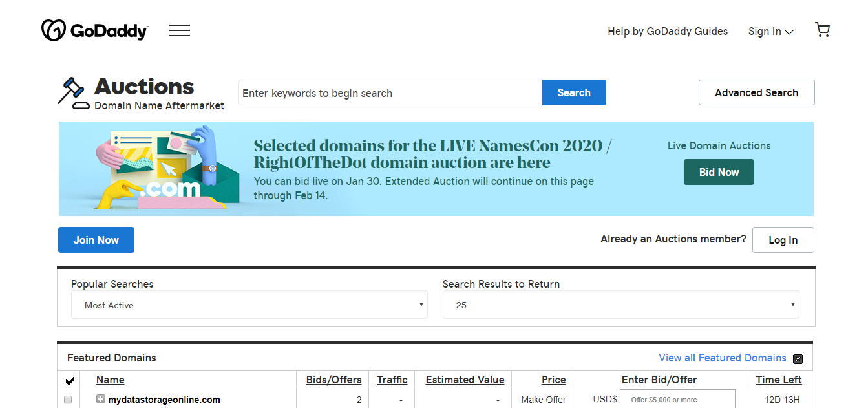This screenshot has width=868, height=408.
Task: Open the hamburger navigation menu
Action: 180,30
